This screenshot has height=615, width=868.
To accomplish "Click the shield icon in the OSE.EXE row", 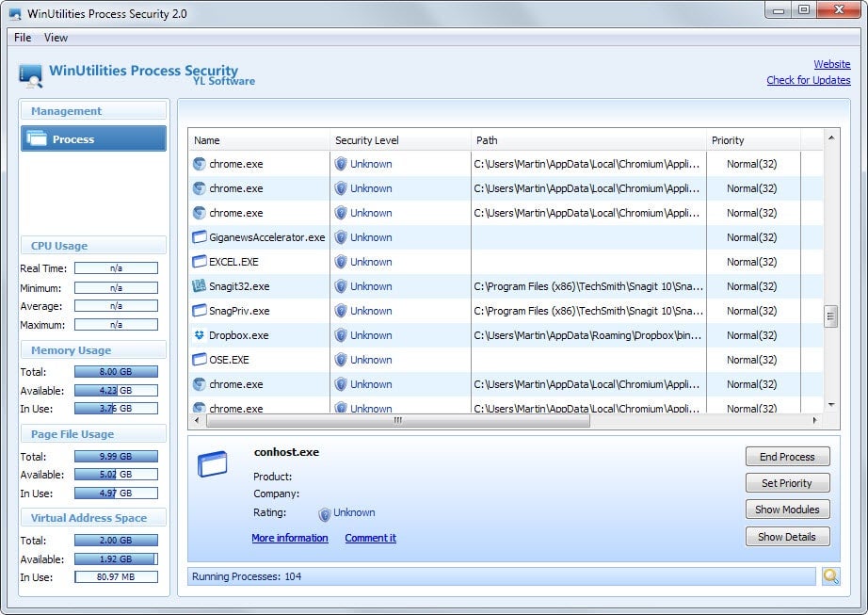I will point(341,359).
